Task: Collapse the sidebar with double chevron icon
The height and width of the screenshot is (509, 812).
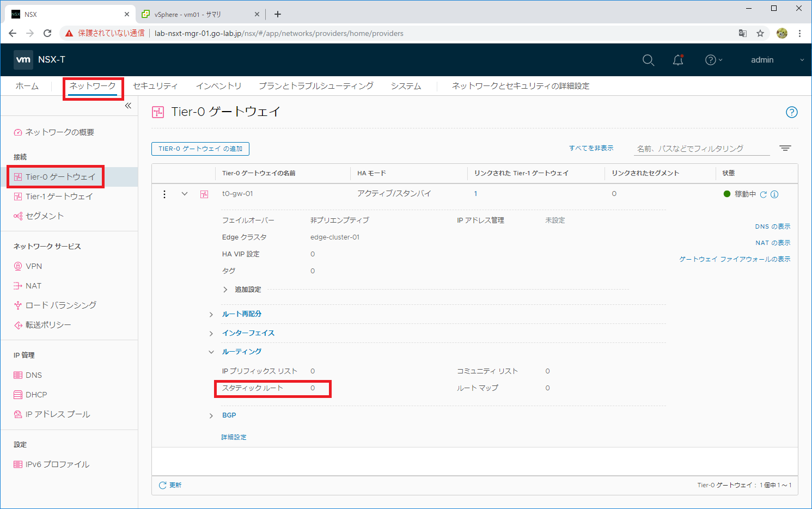Action: (x=128, y=106)
